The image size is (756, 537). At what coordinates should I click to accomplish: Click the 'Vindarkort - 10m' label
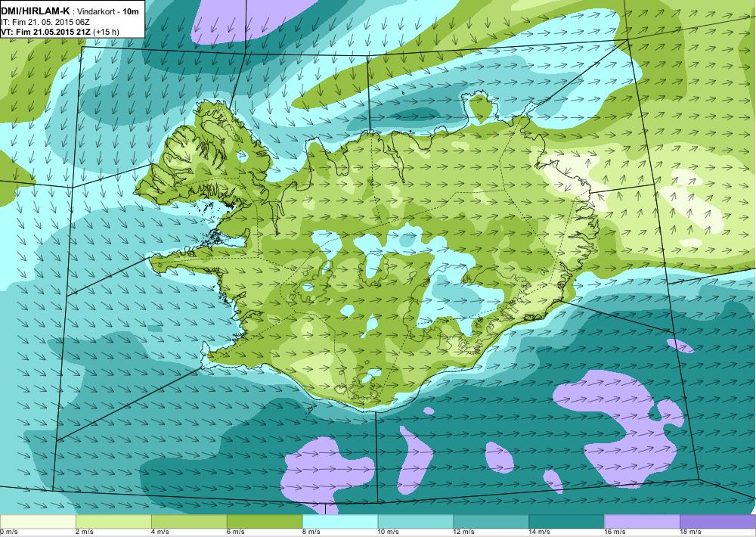[x=109, y=13]
